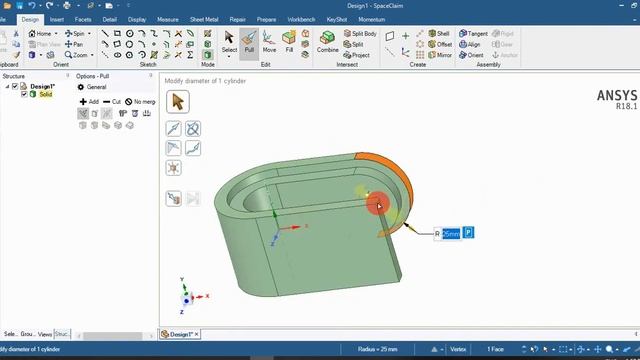Open the Home view dropdown arrow
This screenshot has width=640, height=360.
pyautogui.click(x=56, y=33)
